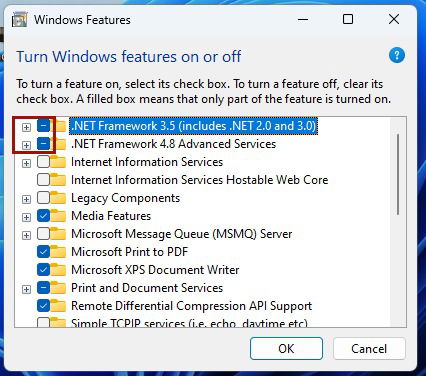This screenshot has height=376, width=426.
Task: Expand the Microsoft Message Queue (MSMQ) Server node
Action: [26, 235]
